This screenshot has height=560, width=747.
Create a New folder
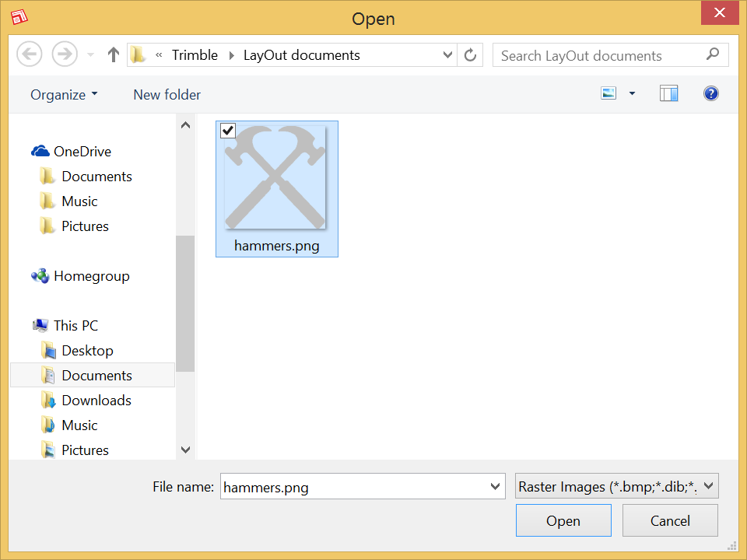(167, 94)
